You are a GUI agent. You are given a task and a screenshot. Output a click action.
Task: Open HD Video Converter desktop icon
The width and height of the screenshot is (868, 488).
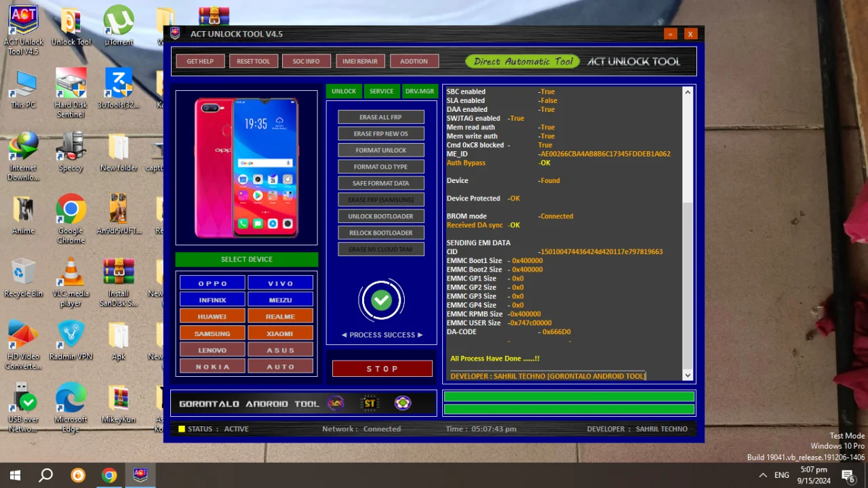[x=24, y=346]
